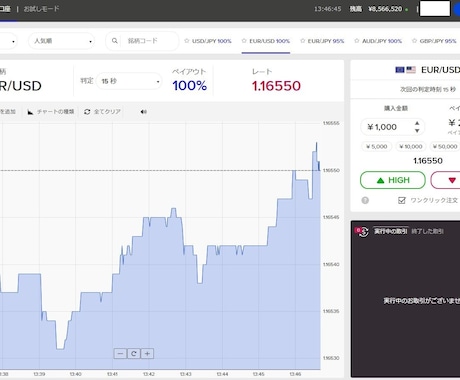The height and width of the screenshot is (380, 460).
Task: Toggle one-click order checkbox
Action: click(402, 200)
